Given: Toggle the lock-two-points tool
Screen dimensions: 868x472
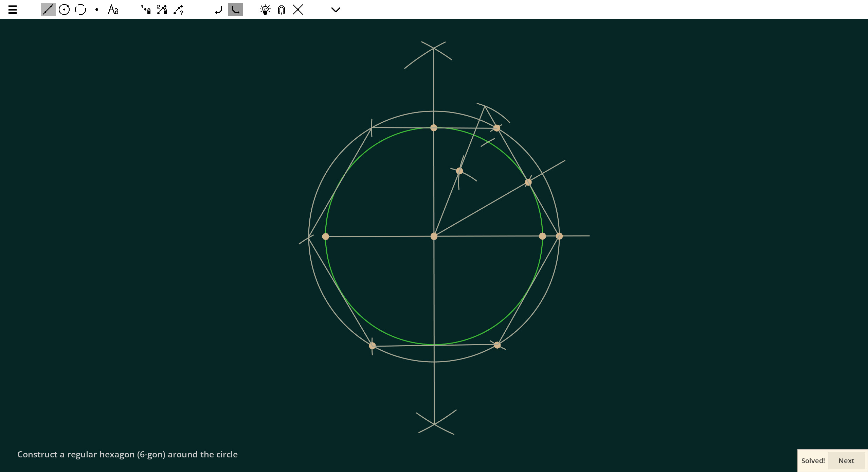Looking at the screenshot, I should (162, 10).
